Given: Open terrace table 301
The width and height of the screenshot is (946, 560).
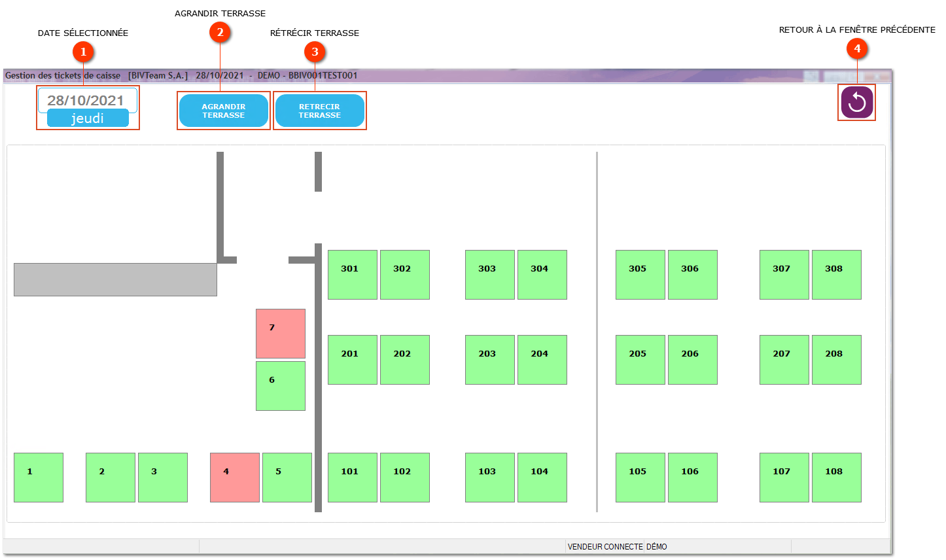Looking at the screenshot, I should point(352,275).
